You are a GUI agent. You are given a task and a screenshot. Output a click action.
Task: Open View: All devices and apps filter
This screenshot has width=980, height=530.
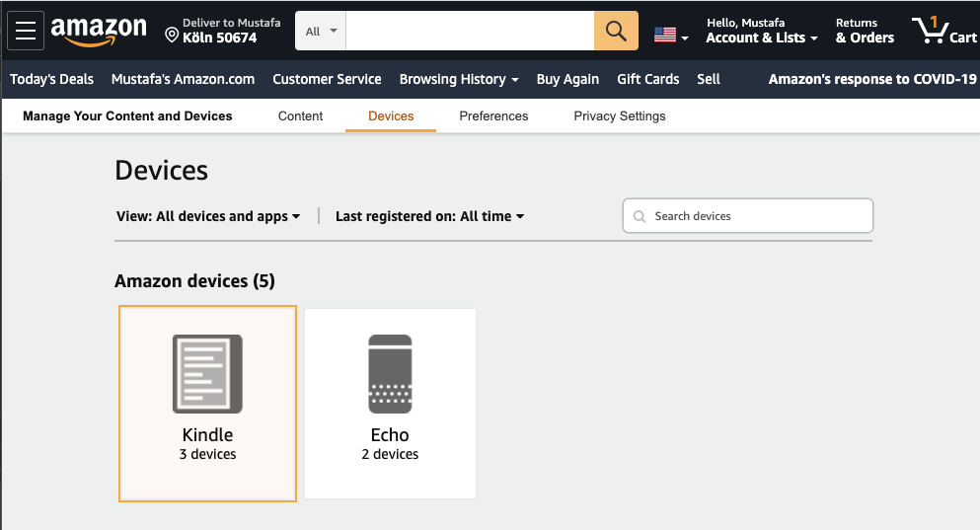tap(208, 216)
